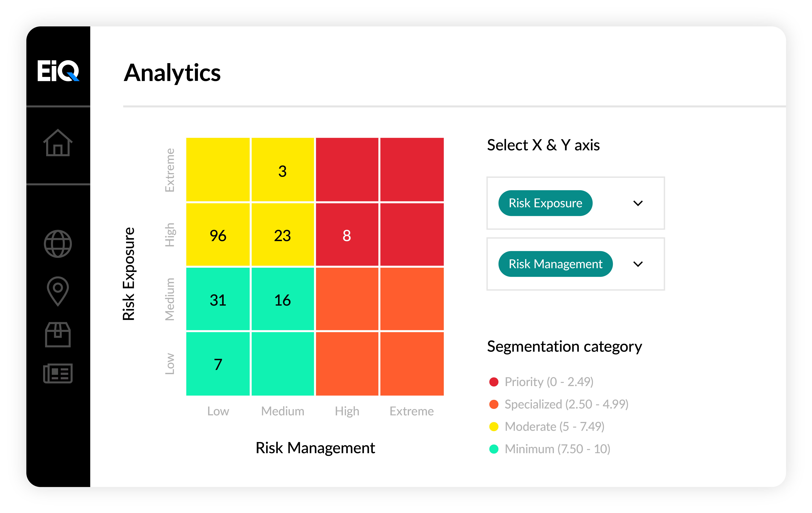This screenshot has height=513, width=812.
Task: Select the green cell showing 7
Action: pyautogui.click(x=218, y=364)
